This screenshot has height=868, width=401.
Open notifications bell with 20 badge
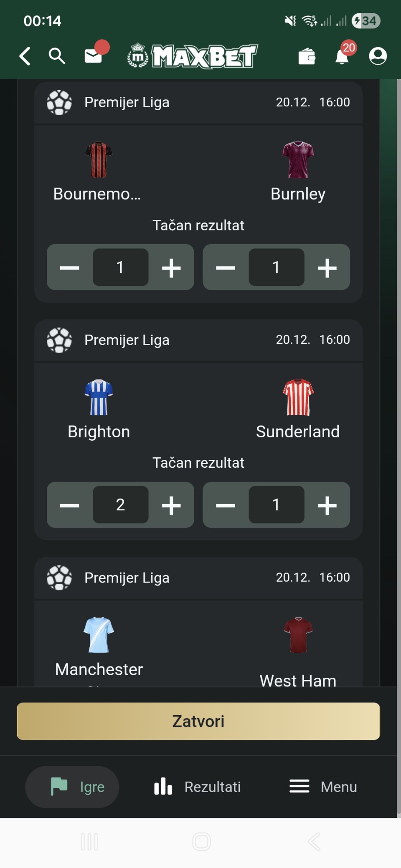[342, 56]
